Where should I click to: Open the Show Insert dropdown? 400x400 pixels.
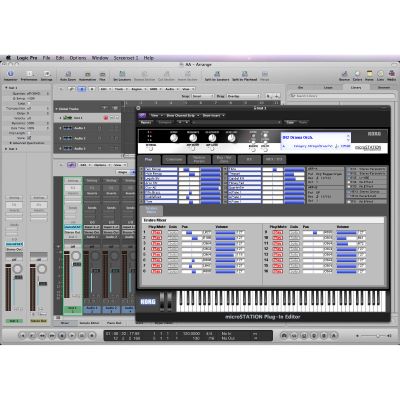click(213, 115)
